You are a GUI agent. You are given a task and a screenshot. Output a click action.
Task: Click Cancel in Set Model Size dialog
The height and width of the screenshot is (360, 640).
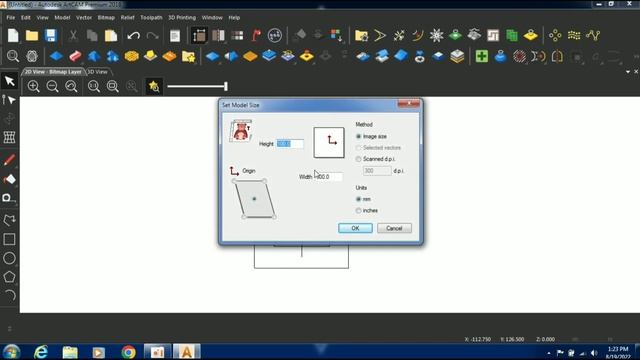(x=394, y=228)
